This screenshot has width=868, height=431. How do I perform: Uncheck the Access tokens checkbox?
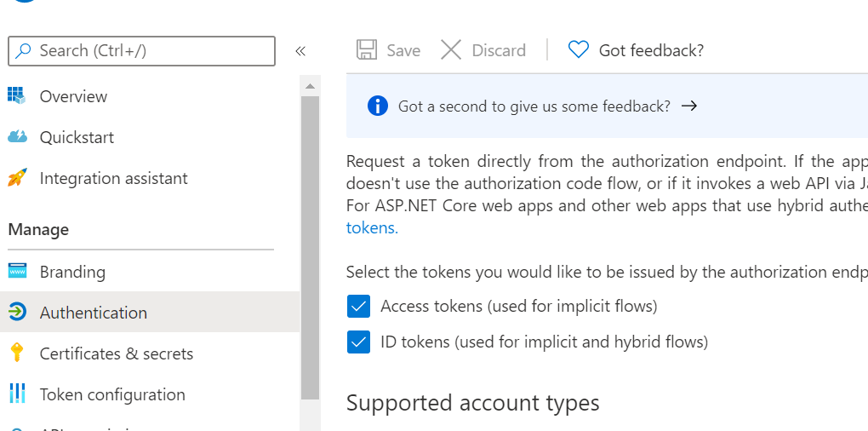pos(359,306)
